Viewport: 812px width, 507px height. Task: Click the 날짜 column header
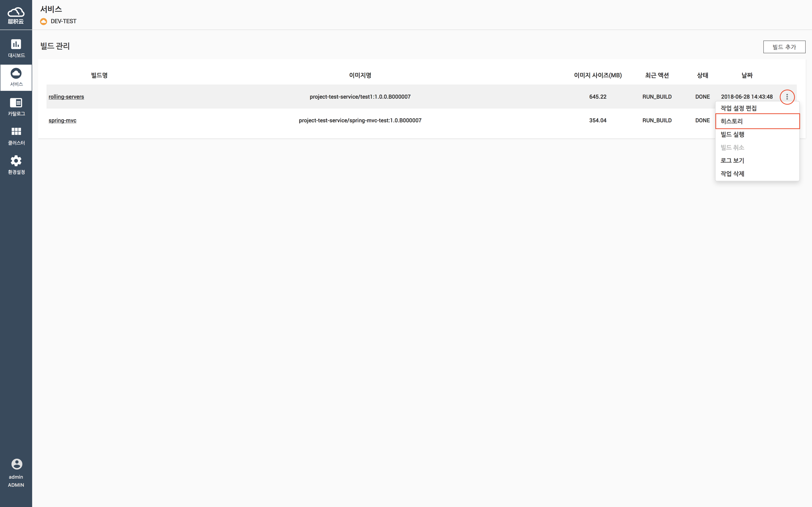[747, 75]
